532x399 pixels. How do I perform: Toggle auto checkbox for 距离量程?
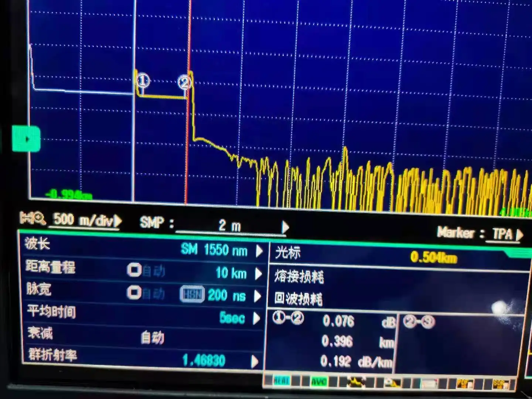coord(134,270)
